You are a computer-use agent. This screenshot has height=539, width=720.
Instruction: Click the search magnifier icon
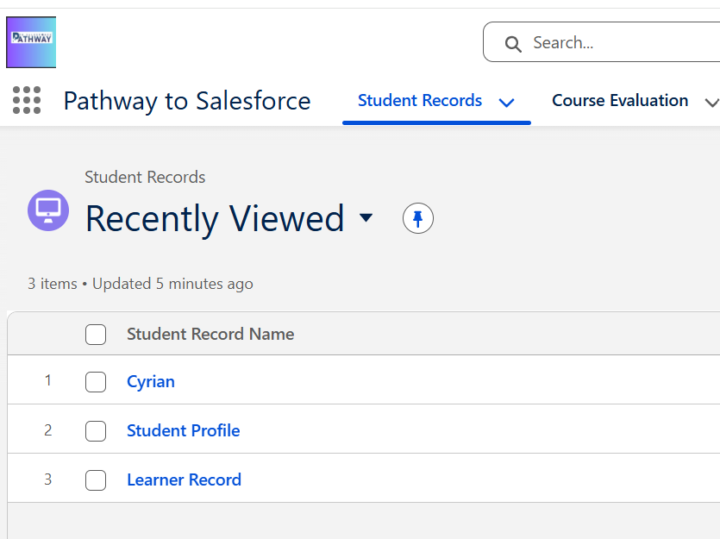[513, 44]
